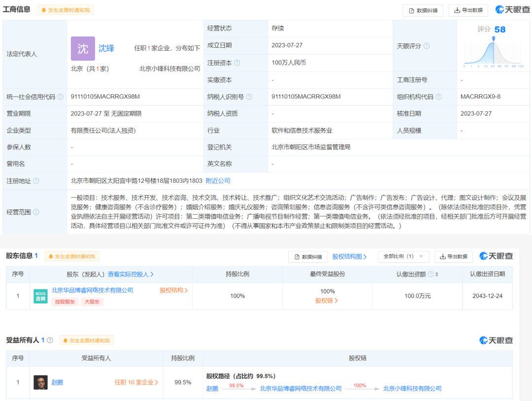Click the 天眼评分 help question-mark icon
The width and height of the screenshot is (532, 401).
[427, 46]
